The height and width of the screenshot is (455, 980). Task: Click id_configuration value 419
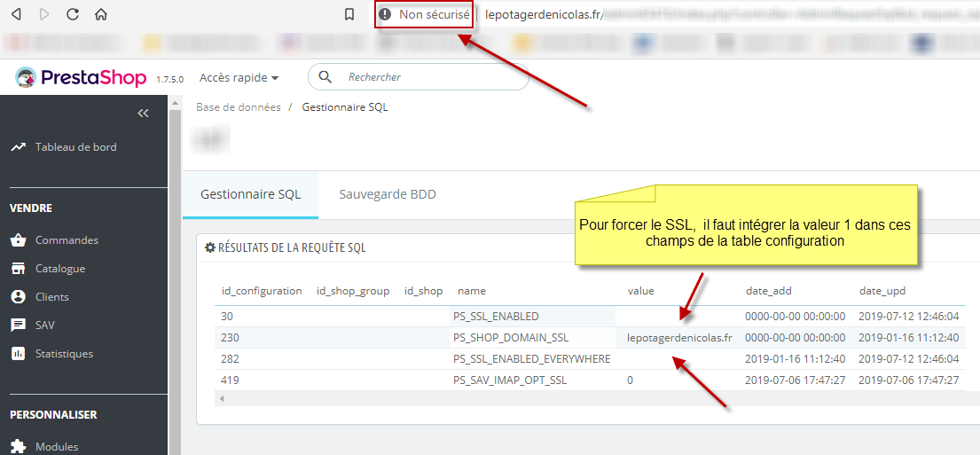point(230,380)
